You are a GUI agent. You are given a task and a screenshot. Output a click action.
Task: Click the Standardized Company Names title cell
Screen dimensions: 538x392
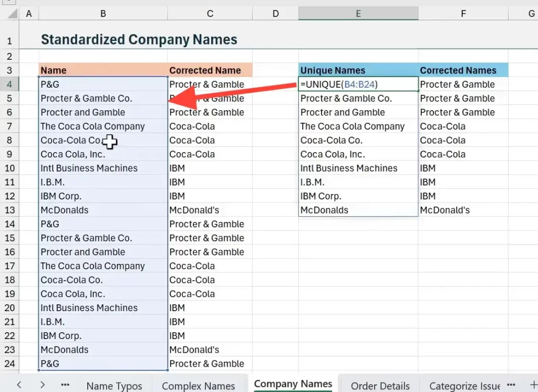tap(139, 39)
